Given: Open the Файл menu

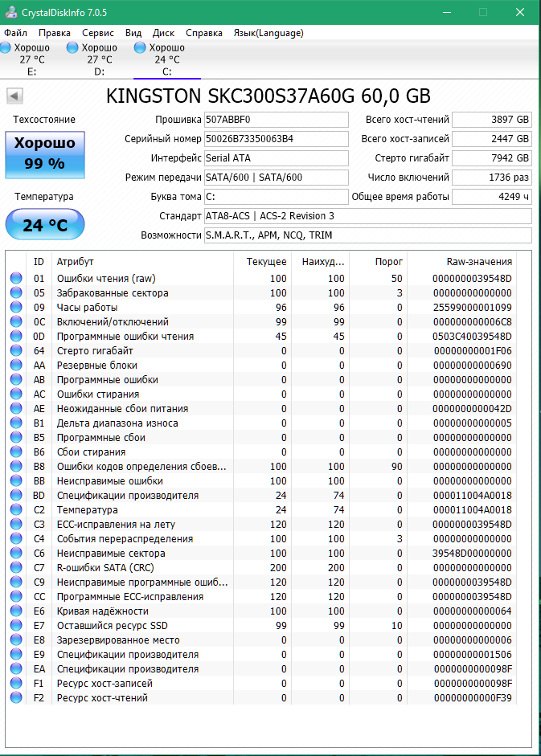Looking at the screenshot, I should pos(15,33).
